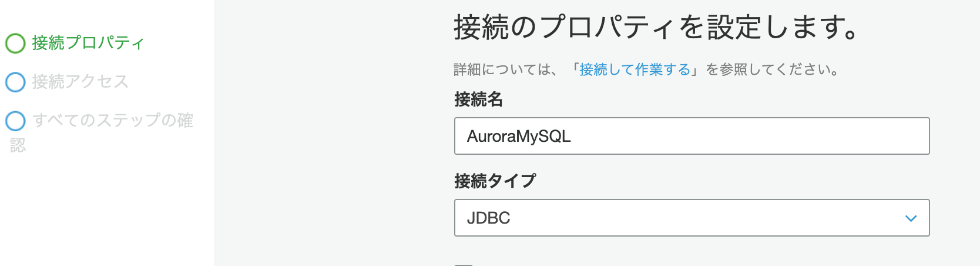
Task: Expand the blue chevron on the JDBC selector
Action: coord(911,218)
